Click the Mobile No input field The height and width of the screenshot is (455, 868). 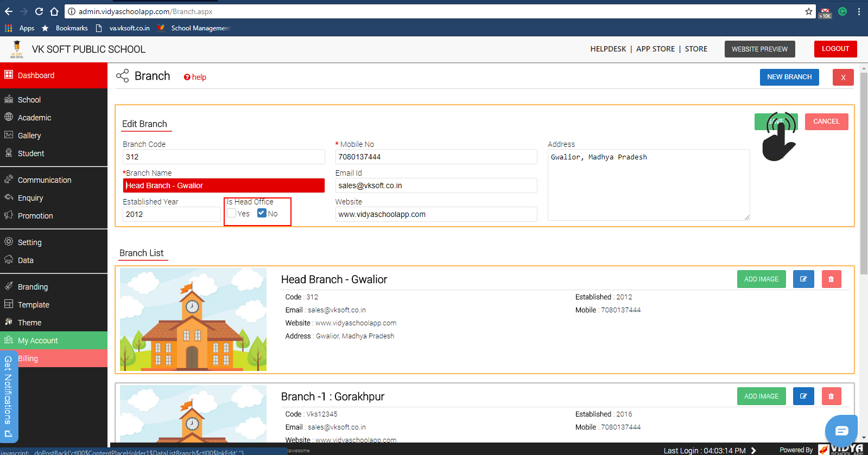click(x=436, y=157)
